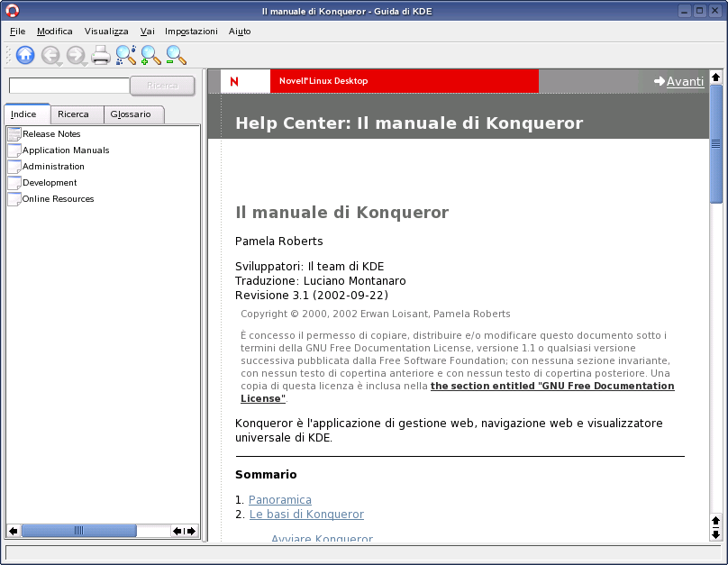Click the content vertical scrollbar thumb

pos(716,143)
